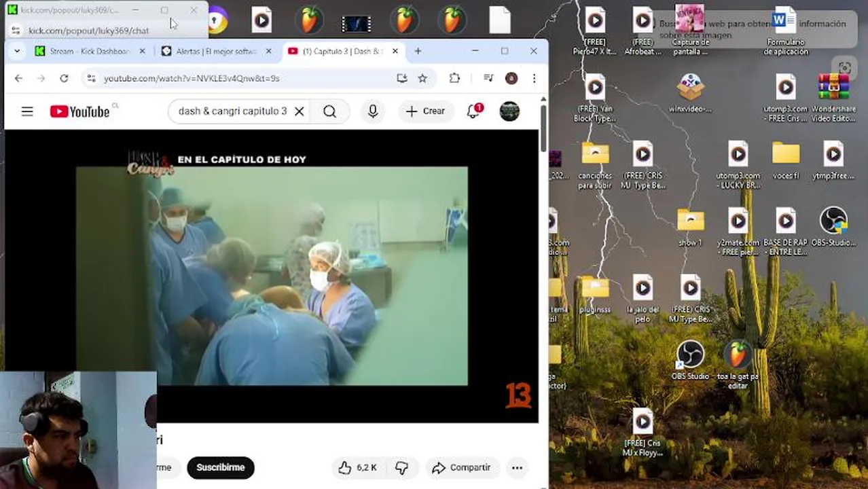Select '(FREE) Afrobeat' audio file
Viewport: 868px width, 489px height.
pyautogui.click(x=643, y=33)
